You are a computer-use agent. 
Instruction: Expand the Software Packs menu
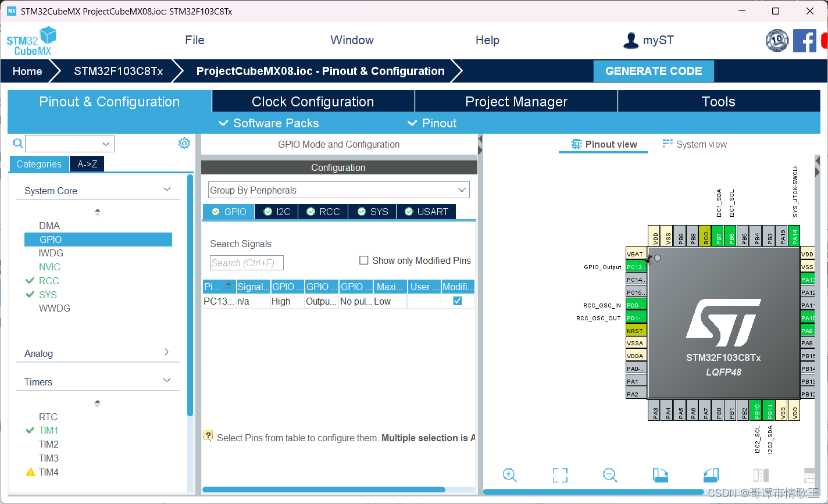[269, 123]
